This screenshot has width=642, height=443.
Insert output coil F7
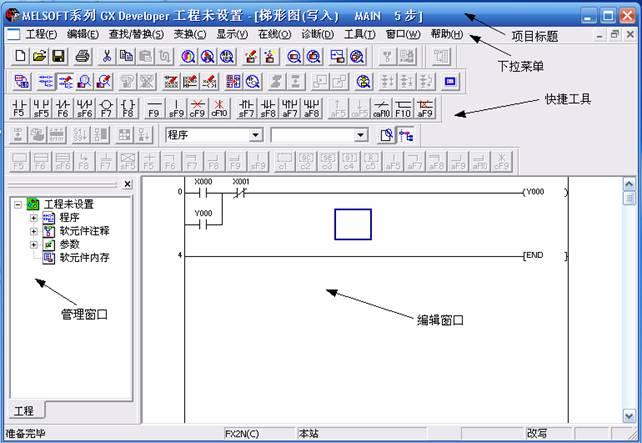point(106,108)
